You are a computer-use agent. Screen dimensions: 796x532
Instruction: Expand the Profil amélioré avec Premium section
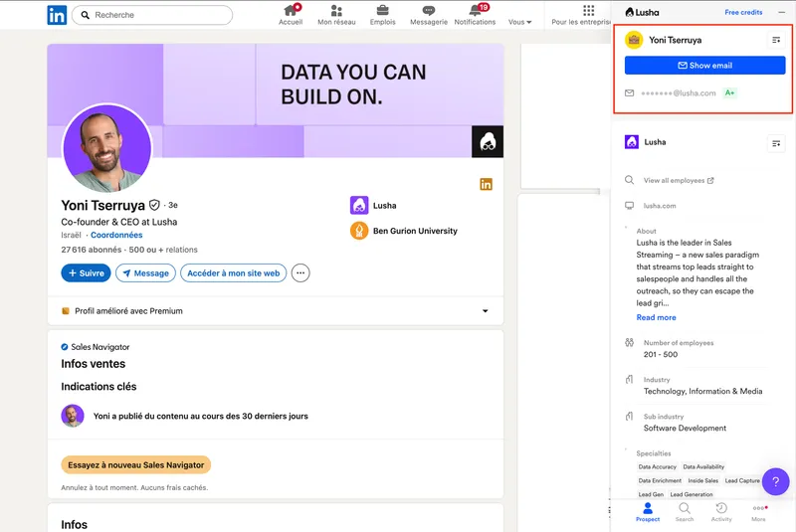(x=486, y=311)
